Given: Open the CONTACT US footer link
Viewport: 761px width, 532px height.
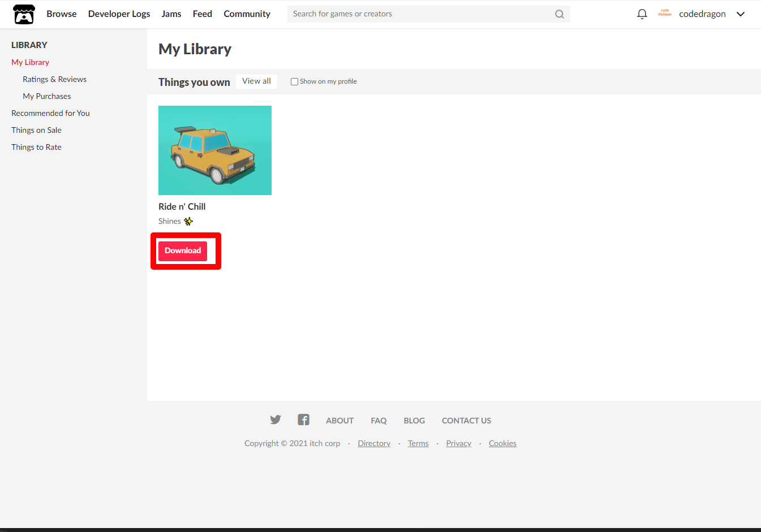Looking at the screenshot, I should point(466,421).
